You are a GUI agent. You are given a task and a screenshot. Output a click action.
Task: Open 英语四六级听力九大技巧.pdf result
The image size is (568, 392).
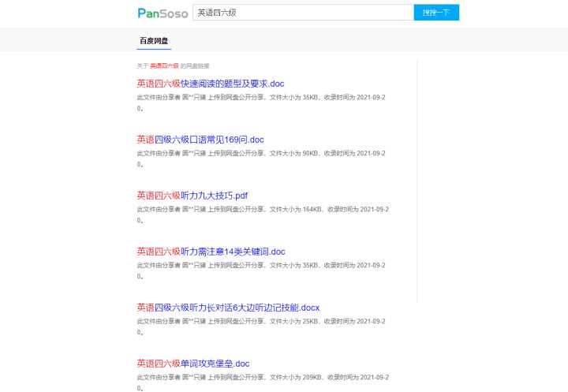point(192,196)
